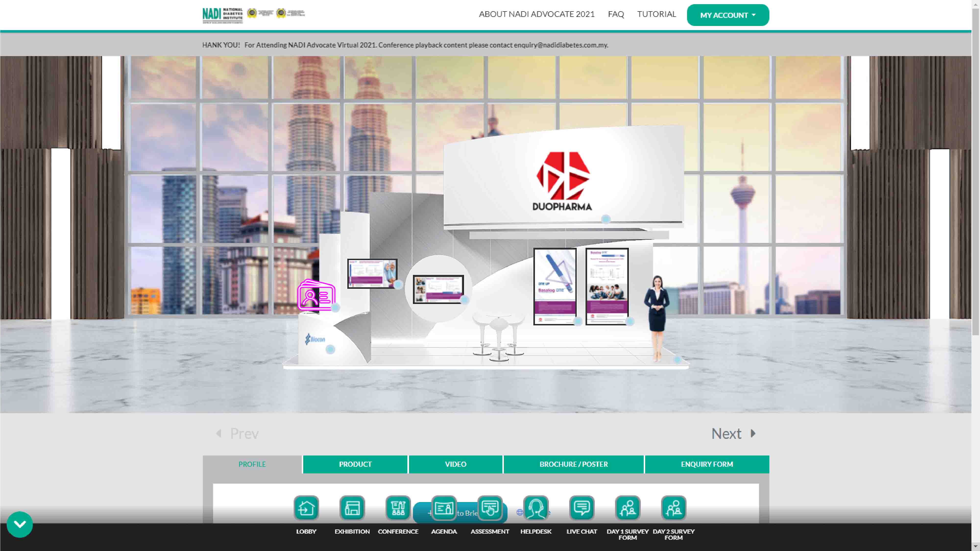
Task: Open the Enquiry Form tab
Action: (706, 464)
